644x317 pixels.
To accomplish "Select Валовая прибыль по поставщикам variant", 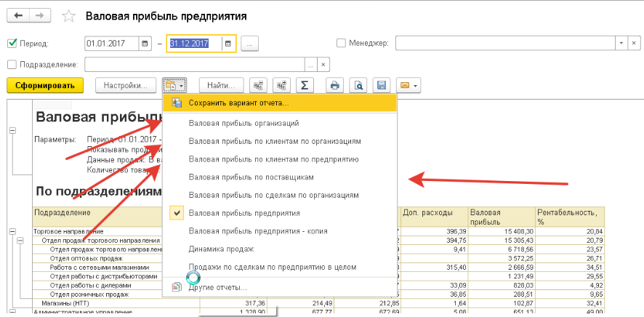I will (251, 177).
